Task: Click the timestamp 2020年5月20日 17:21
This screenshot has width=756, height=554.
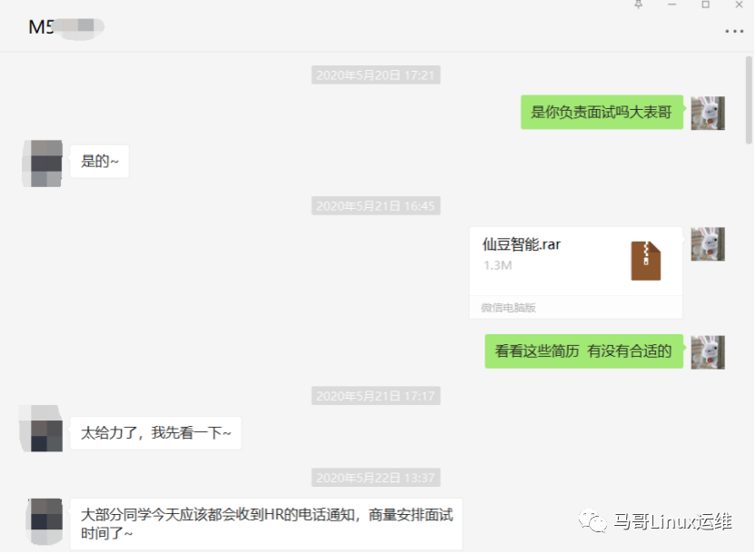Action: pyautogui.click(x=375, y=76)
